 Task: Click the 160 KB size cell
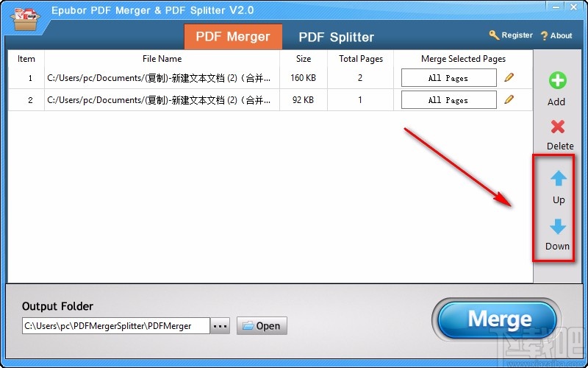click(x=304, y=78)
